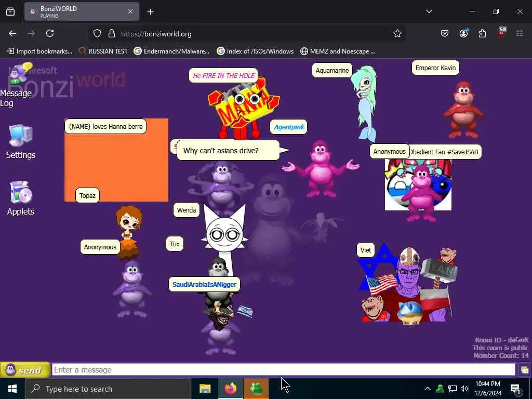
Task: Open the RUSSIAN TEST bookmark
Action: coord(103,51)
